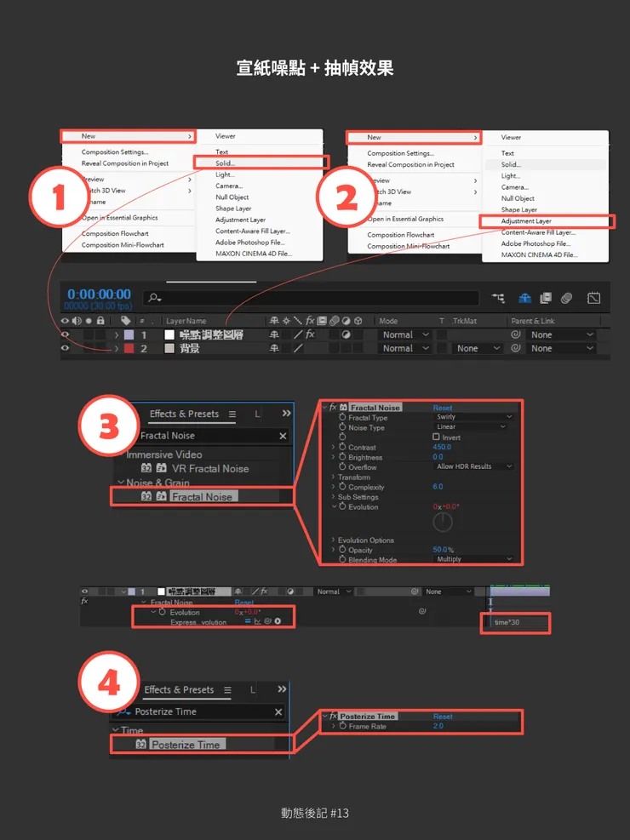Click the Opacity stopwatch in Fractal Noise effect
Screen dimensions: 630x840
pos(342,550)
